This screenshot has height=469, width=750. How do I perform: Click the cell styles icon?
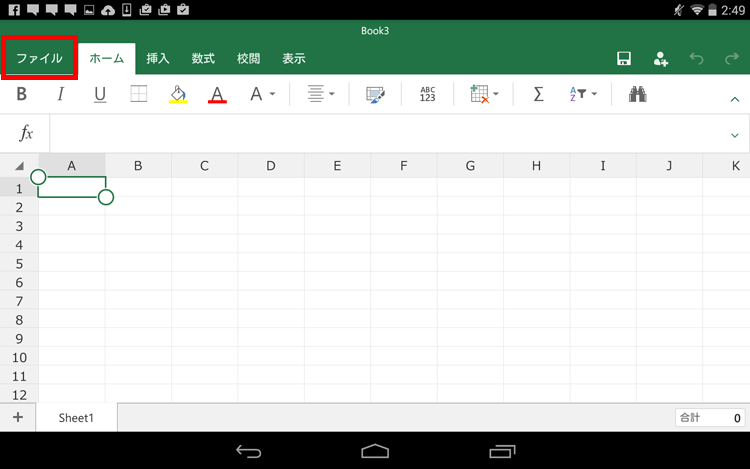(x=376, y=94)
